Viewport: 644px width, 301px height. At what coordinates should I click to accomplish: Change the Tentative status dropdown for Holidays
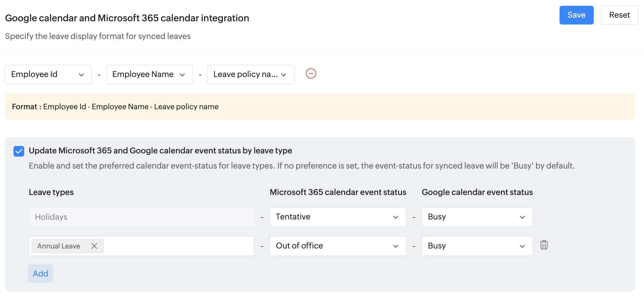click(x=337, y=217)
